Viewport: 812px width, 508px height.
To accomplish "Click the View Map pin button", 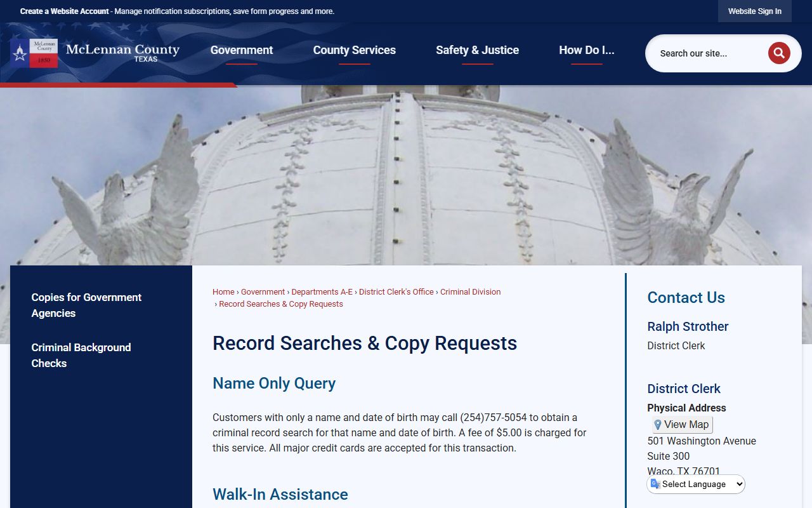I will coord(682,425).
